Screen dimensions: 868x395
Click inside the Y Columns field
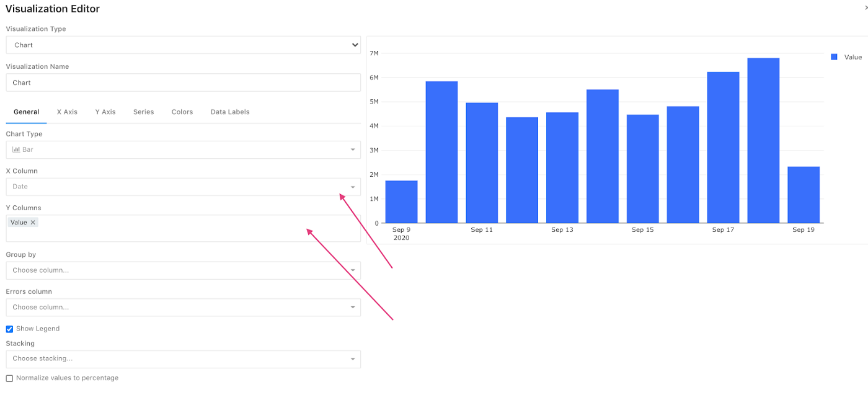183,228
